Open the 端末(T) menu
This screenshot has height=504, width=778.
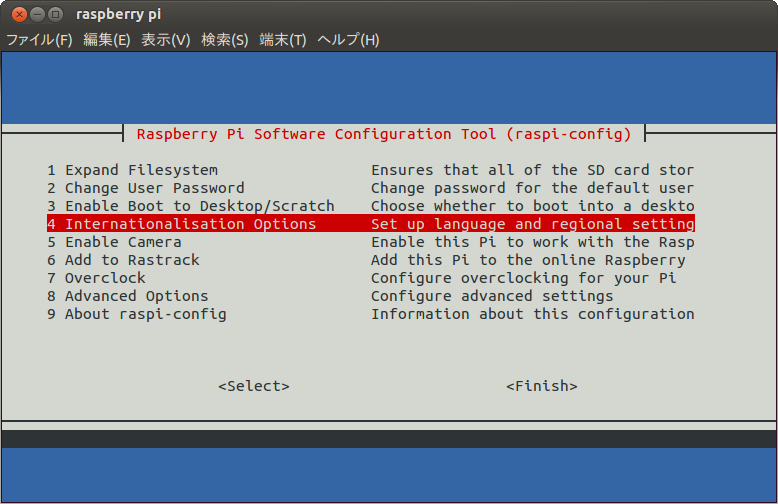click(283, 40)
